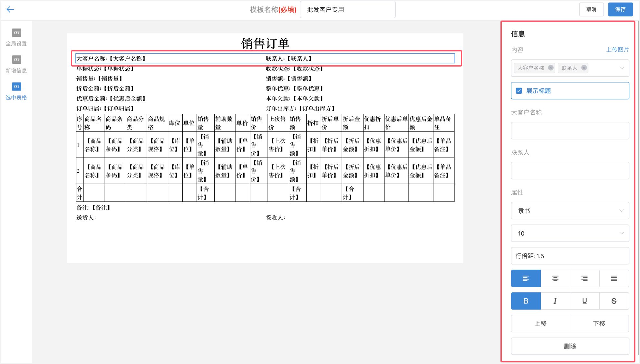Screen dimensions: 640x364
Task: Click the 保存 button
Action: (620, 9)
